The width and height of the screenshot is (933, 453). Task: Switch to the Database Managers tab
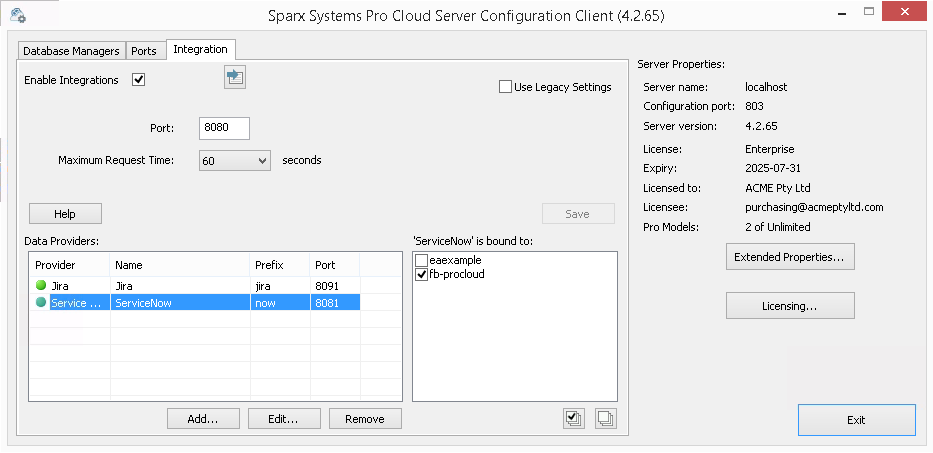[x=71, y=51]
